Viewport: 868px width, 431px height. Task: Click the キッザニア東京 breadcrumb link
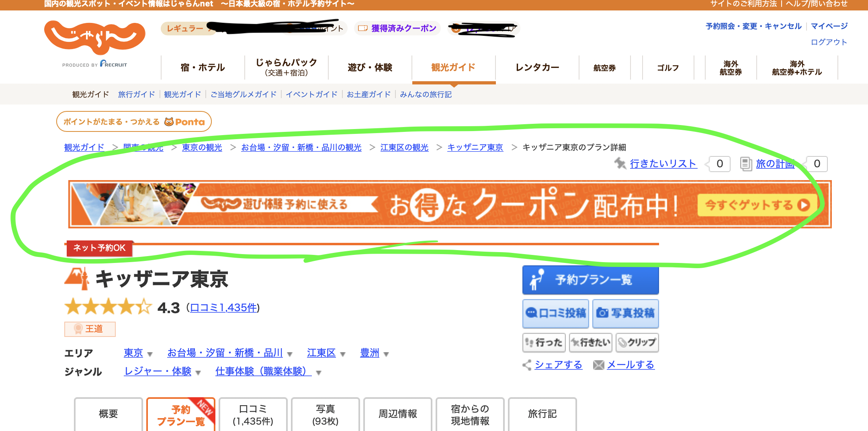point(475,148)
